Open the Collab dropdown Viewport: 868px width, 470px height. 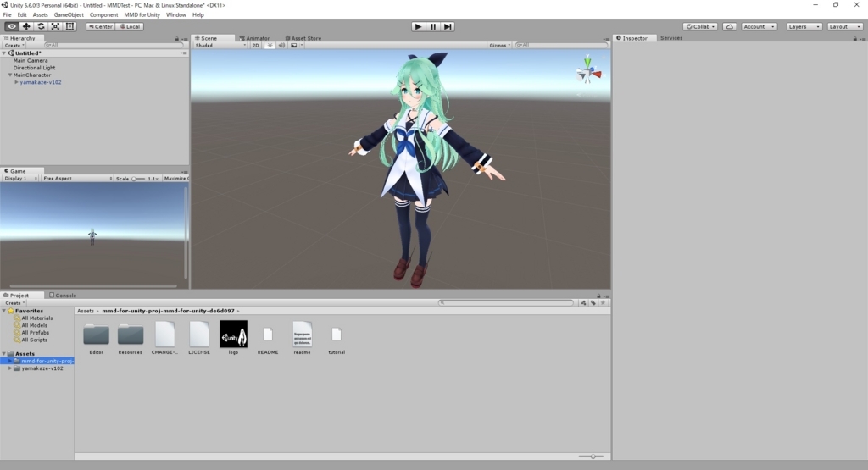coord(700,26)
